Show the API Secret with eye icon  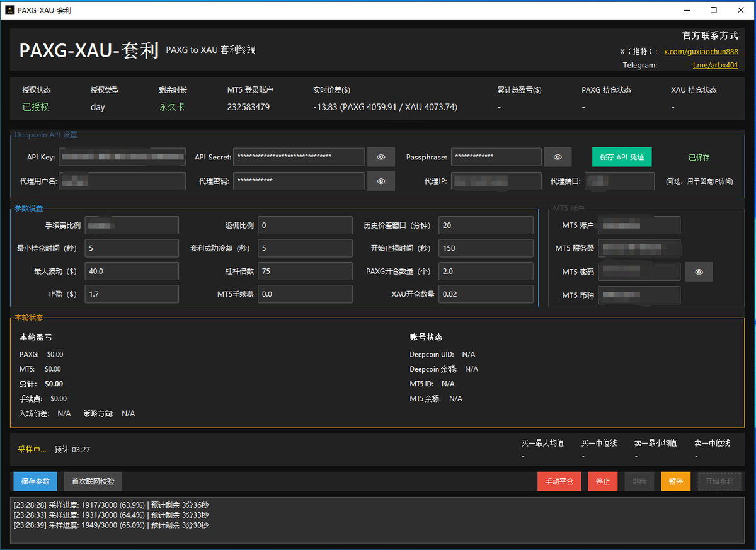tap(381, 157)
